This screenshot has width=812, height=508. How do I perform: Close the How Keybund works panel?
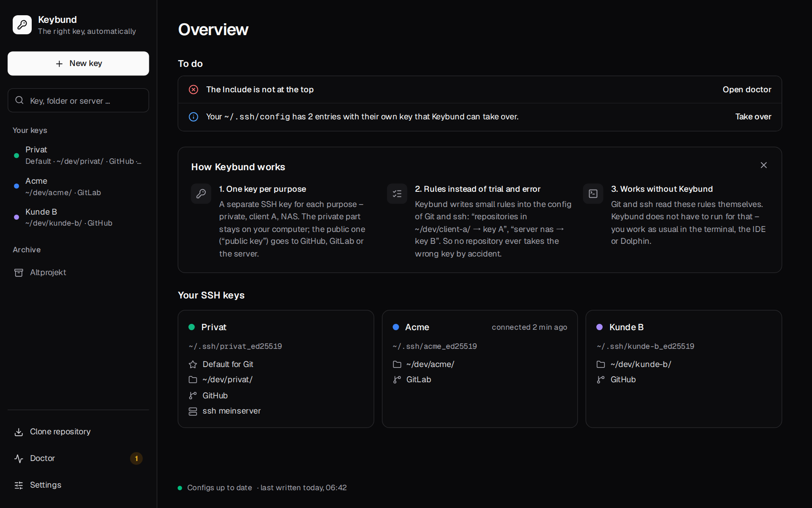pos(764,165)
